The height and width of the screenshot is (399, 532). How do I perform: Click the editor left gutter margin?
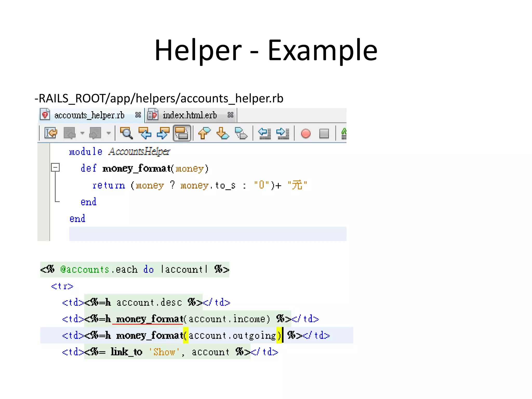[43, 192]
